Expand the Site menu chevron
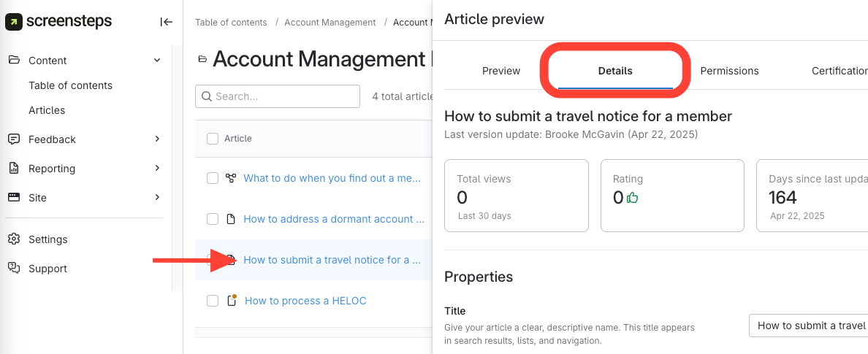868x354 pixels. click(x=157, y=198)
